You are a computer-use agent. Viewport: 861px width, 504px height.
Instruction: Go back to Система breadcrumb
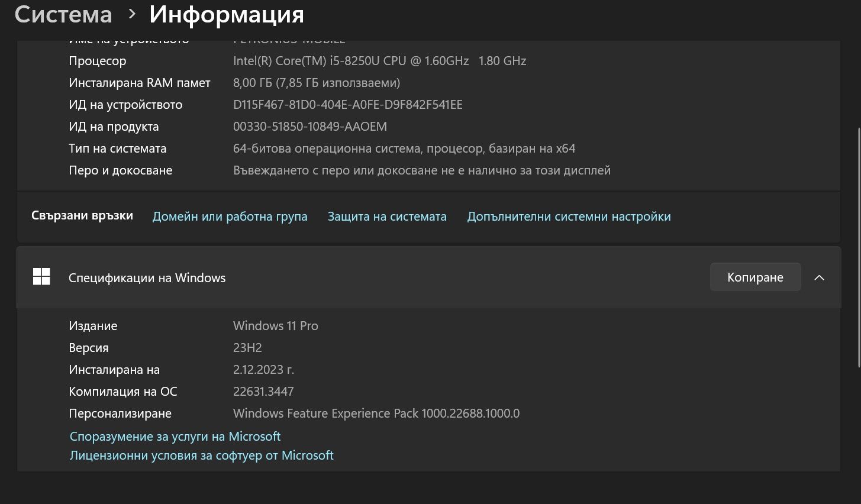[x=63, y=14]
